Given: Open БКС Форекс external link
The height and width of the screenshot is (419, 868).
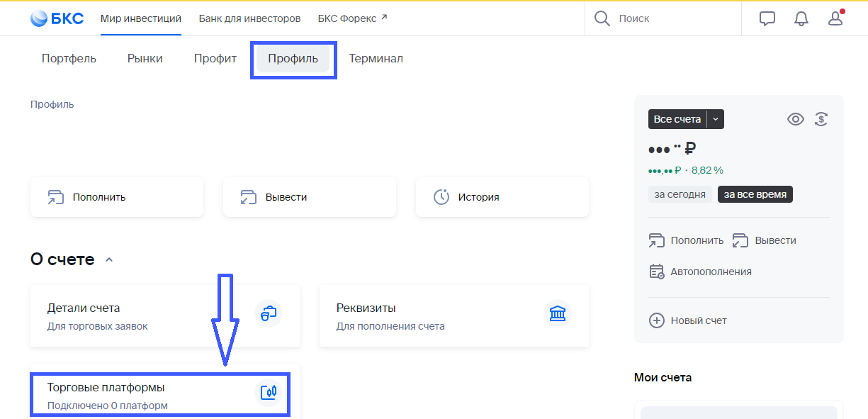Looking at the screenshot, I should [352, 18].
